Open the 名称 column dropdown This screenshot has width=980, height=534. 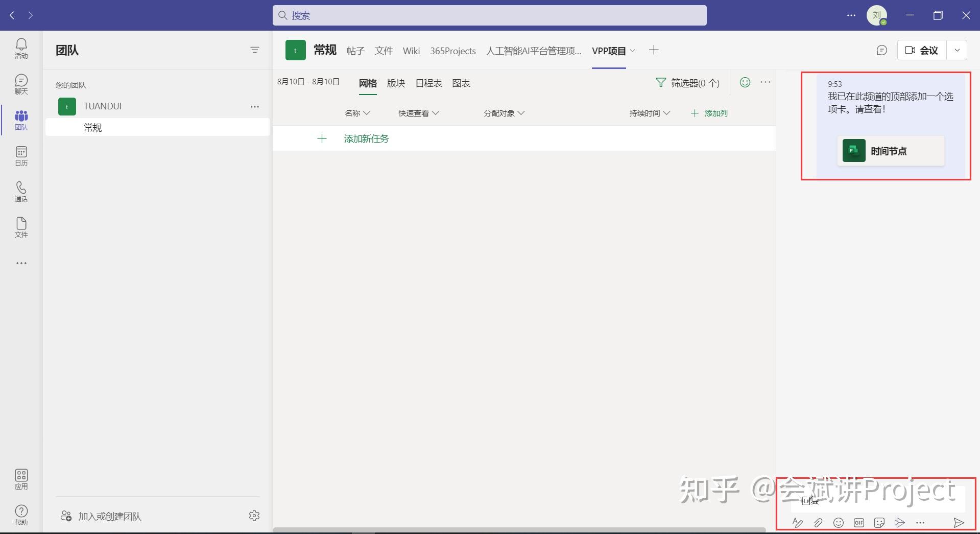pyautogui.click(x=357, y=113)
